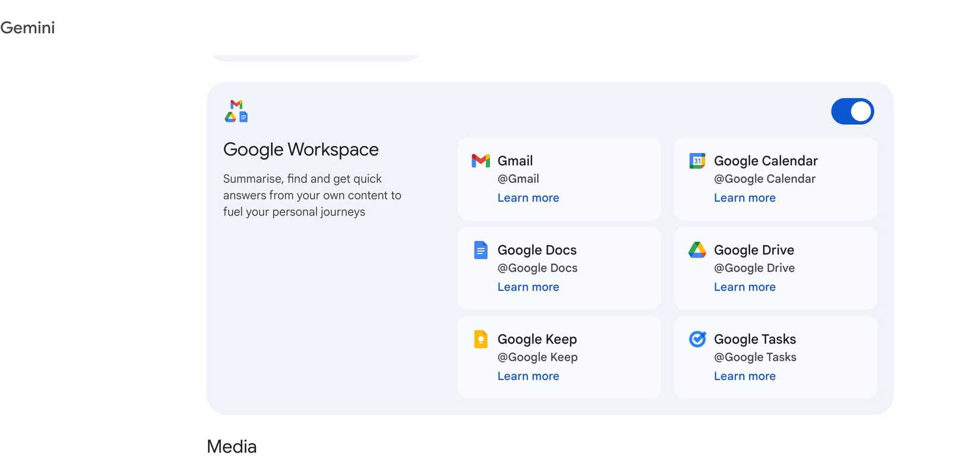The image size is (980, 467).
Task: Click the Google Drive card title
Action: point(754,250)
